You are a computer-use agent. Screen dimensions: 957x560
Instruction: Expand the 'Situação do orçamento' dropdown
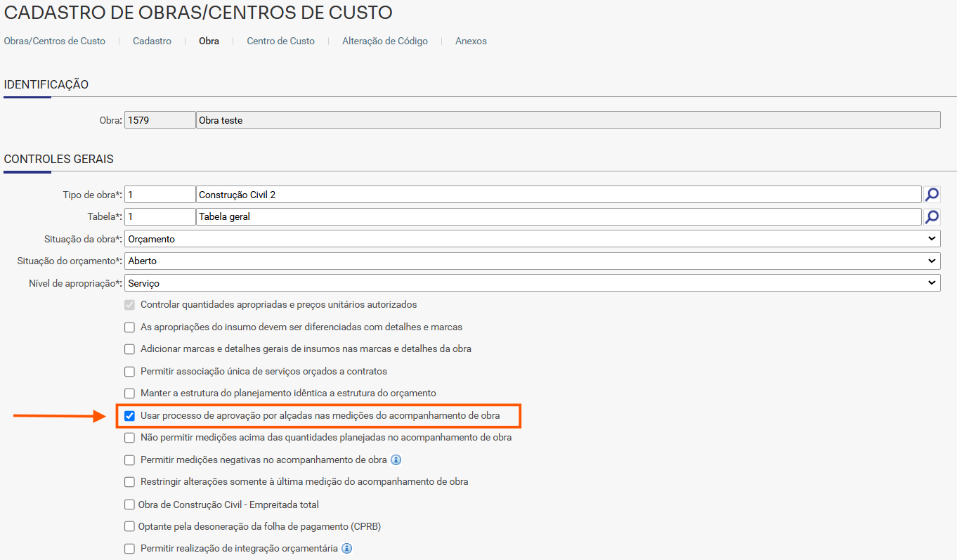[x=533, y=261]
